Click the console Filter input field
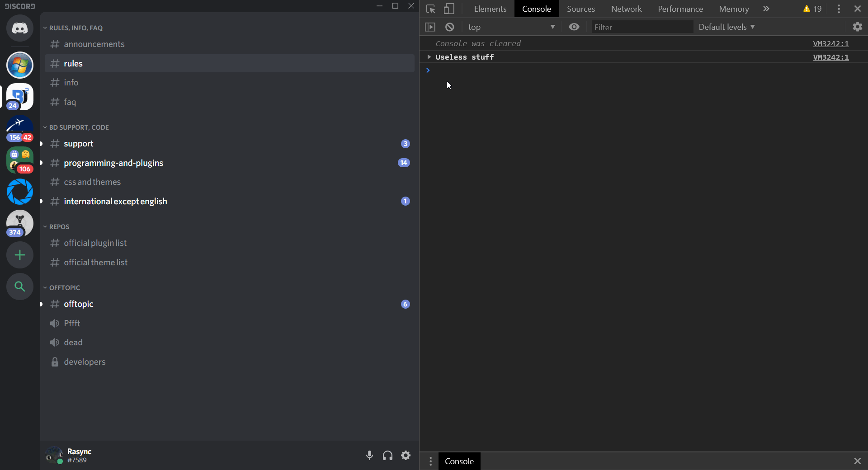The height and width of the screenshot is (470, 868). [x=642, y=27]
